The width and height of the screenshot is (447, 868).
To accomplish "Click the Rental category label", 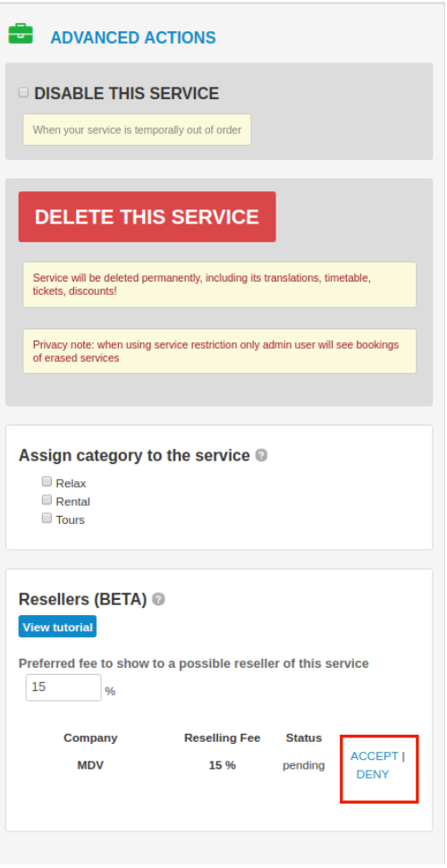I will tap(73, 501).
